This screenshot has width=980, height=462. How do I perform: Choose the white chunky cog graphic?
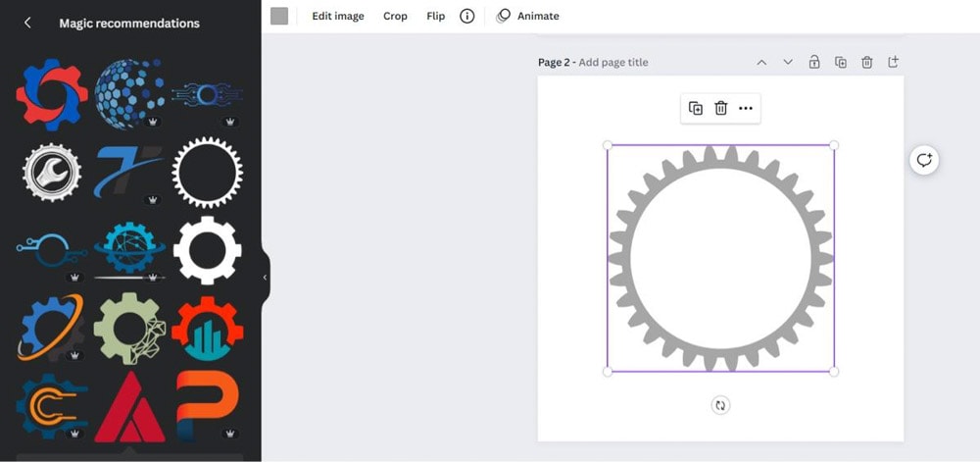(x=208, y=250)
